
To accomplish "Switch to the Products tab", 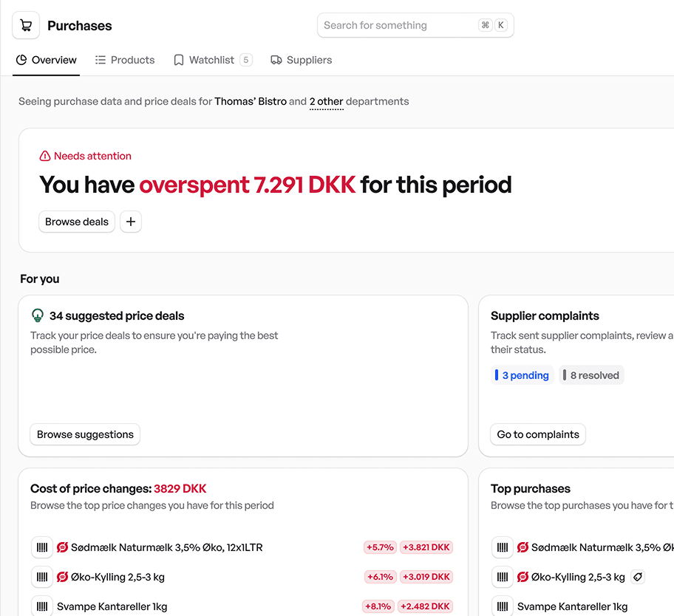I will pos(125,60).
